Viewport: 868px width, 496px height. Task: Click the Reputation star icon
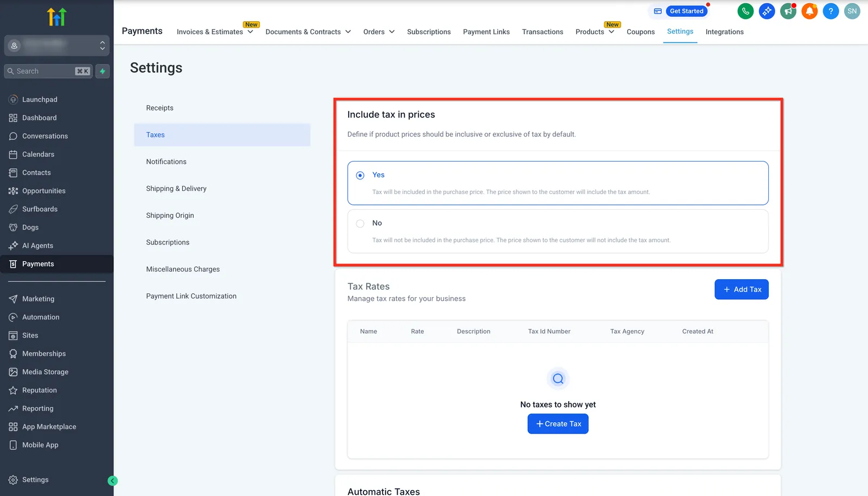pyautogui.click(x=13, y=390)
